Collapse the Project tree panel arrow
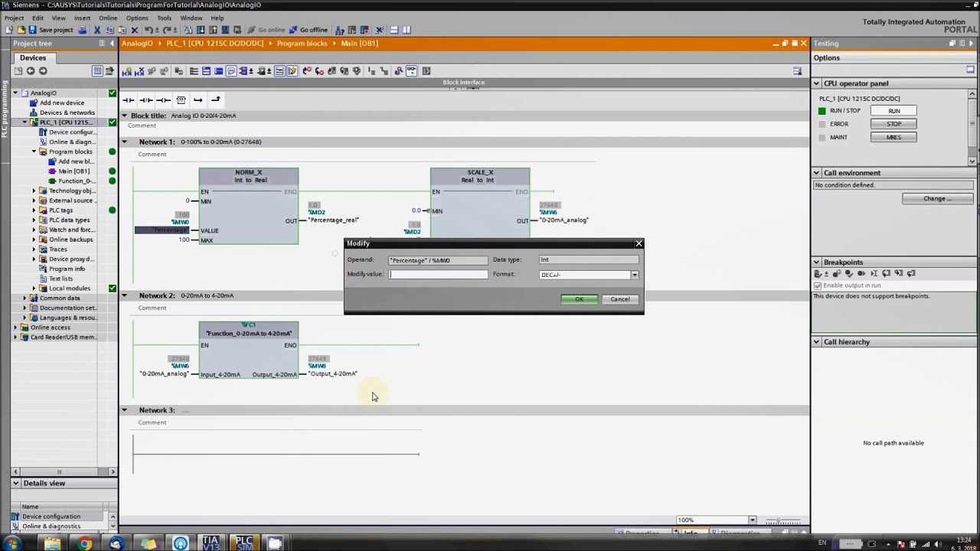This screenshot has height=551, width=980. pyautogui.click(x=112, y=44)
